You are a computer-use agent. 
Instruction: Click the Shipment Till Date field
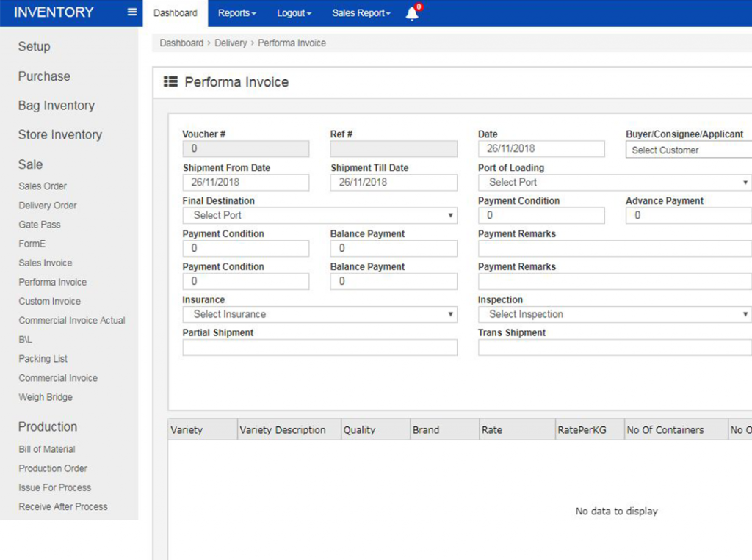pos(394,182)
